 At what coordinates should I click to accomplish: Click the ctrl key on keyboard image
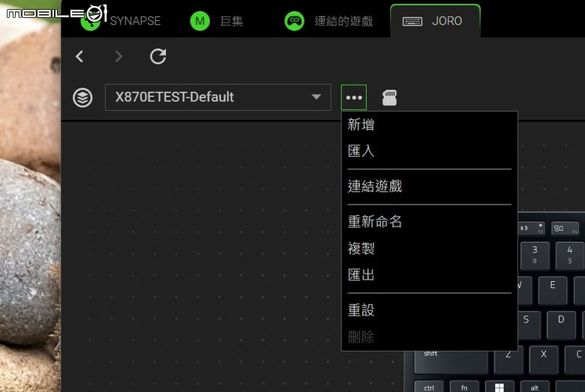(429, 387)
